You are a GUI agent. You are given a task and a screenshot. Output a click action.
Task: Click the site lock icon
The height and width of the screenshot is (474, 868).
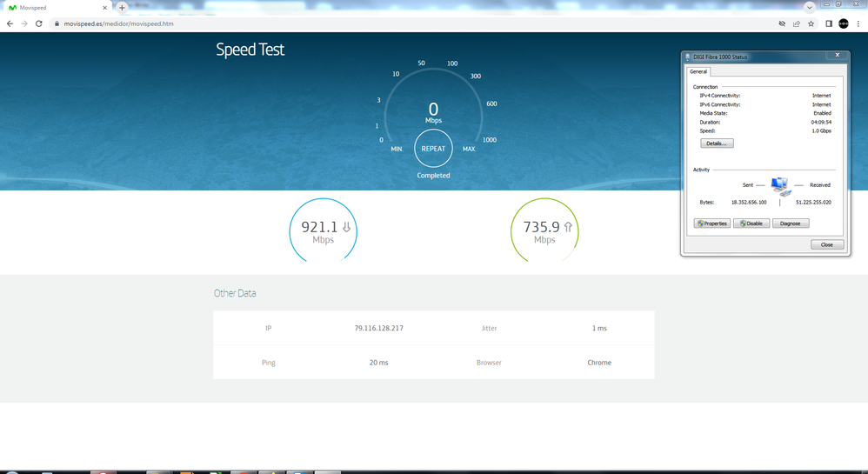57,23
